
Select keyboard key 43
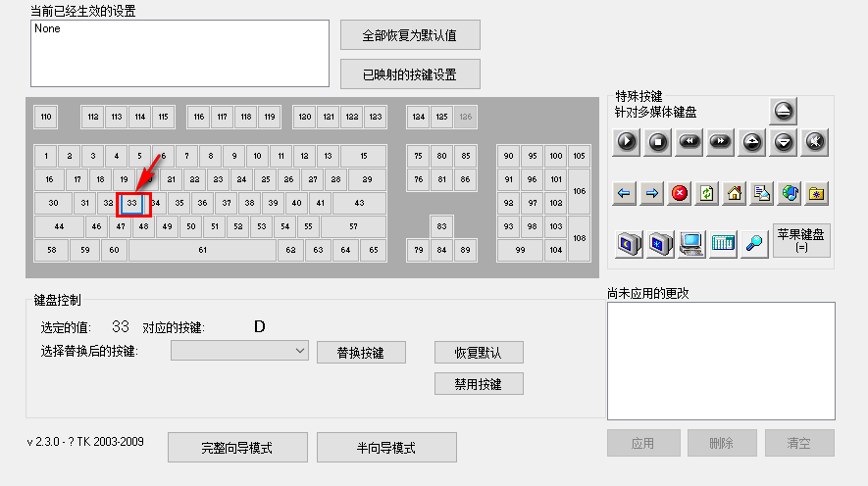pyautogui.click(x=359, y=203)
